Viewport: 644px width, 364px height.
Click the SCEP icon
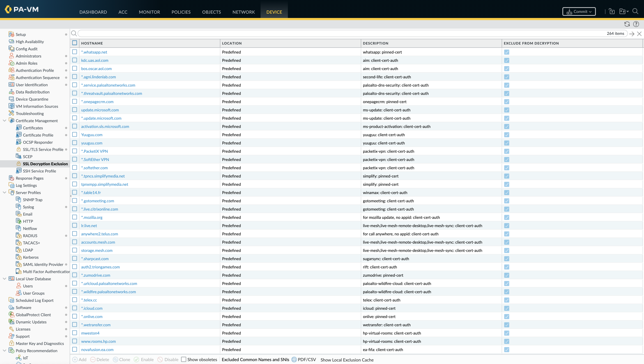19,156
